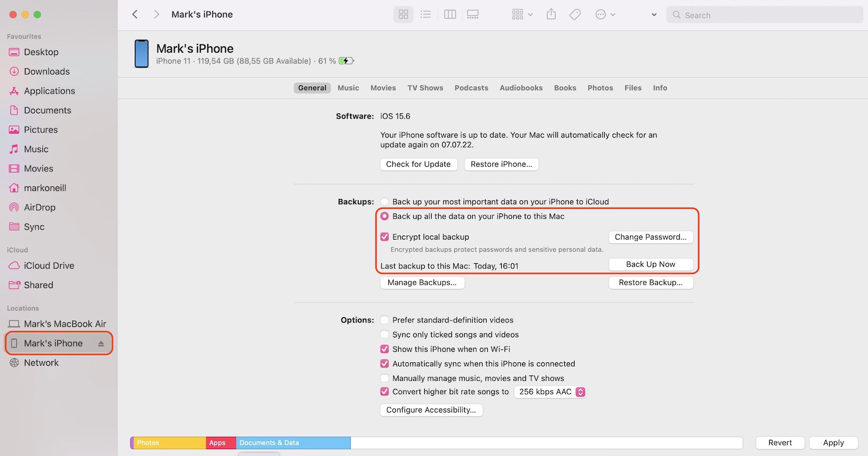Click the Back Up Now button
This screenshot has height=456, width=868.
coord(650,264)
